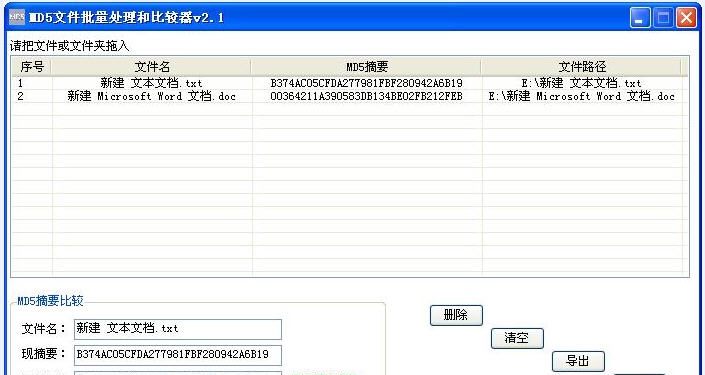
Task: Click the MD5摘要 column header
Action: 366,67
